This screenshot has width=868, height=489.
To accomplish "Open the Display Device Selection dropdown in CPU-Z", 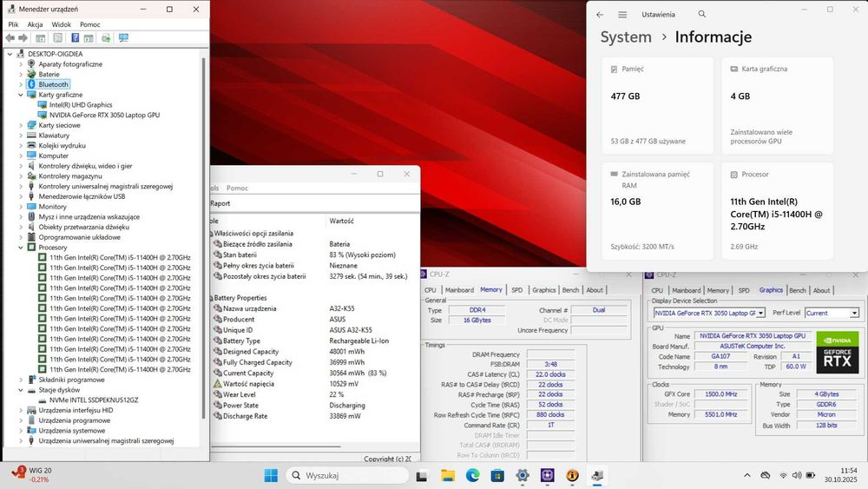I will [760, 314].
